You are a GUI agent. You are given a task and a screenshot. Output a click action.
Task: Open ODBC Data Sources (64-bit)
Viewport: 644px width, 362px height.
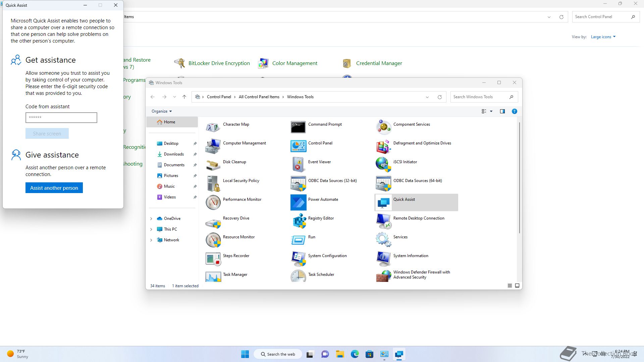tap(409, 184)
